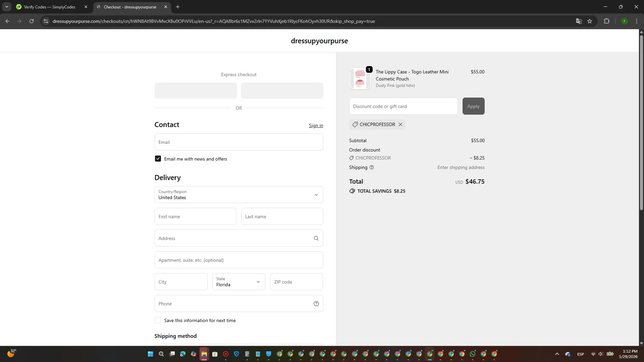The height and width of the screenshot is (362, 644).
Task: Click the dressupyourpurse store title
Action: pyautogui.click(x=319, y=41)
